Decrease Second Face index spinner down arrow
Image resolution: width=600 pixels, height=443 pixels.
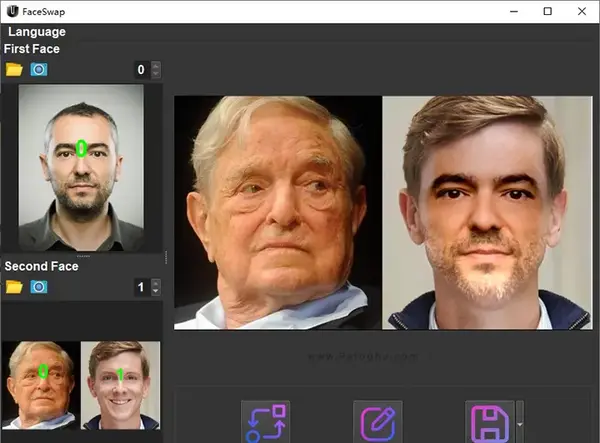pyautogui.click(x=155, y=291)
